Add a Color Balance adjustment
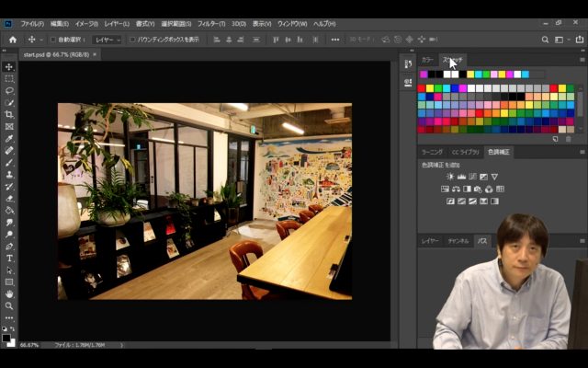This screenshot has height=368, width=588. pos(456,189)
